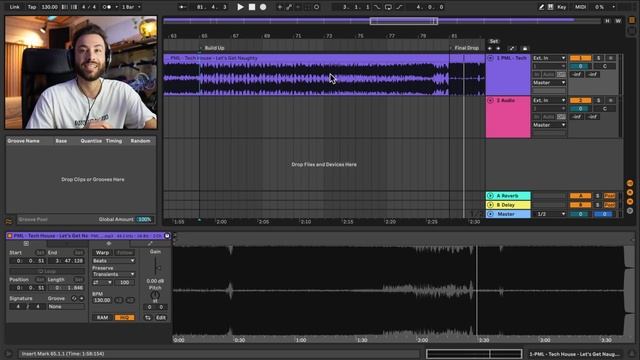Open the transient loop mode dropdown
The height and width of the screenshot is (360, 640).
pos(102,282)
